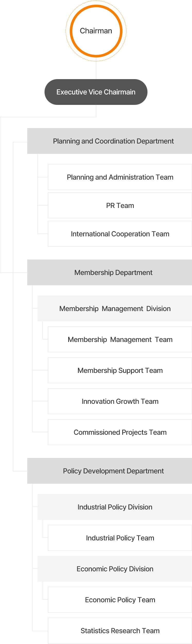The width and height of the screenshot is (192, 644).
Task: Select Membership Support Team
Action: [120, 370]
